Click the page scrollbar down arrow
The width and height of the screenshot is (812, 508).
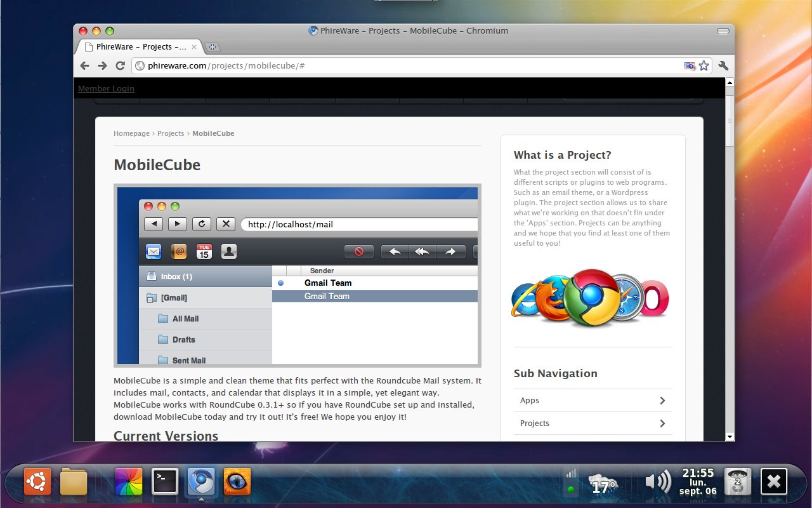(x=730, y=437)
